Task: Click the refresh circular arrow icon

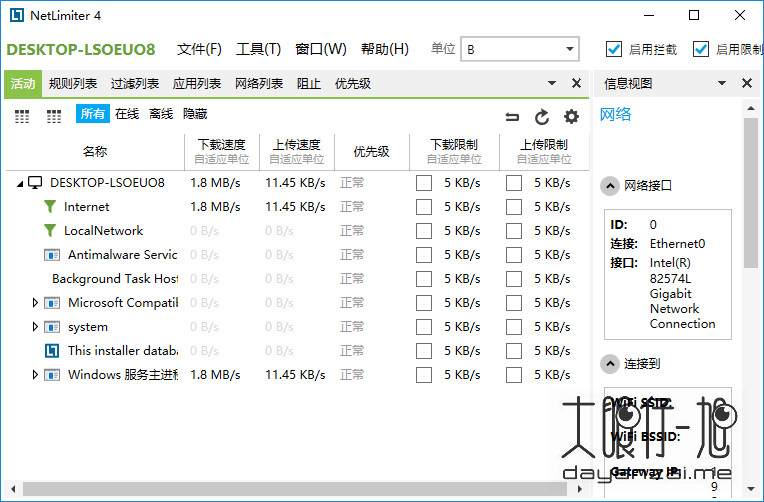Action: (542, 116)
